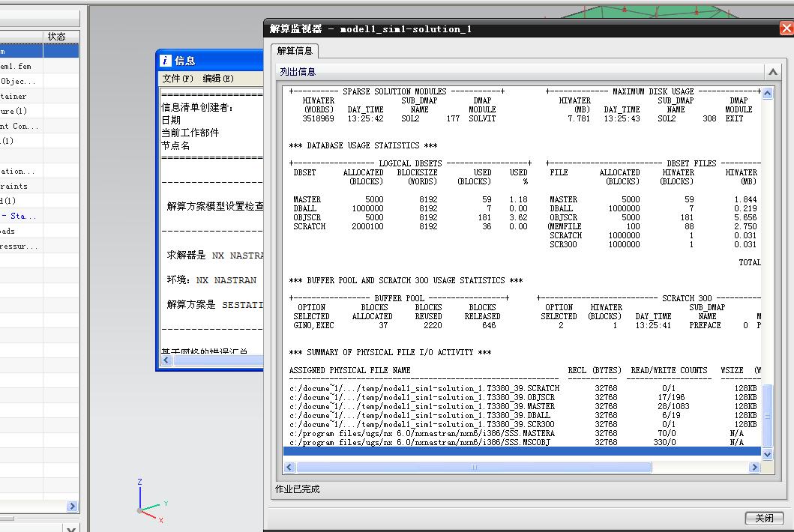This screenshot has height=532, width=794.
Task: Click the SCRATCH row in the LOGICAL DBSETS table
Action: pos(410,227)
